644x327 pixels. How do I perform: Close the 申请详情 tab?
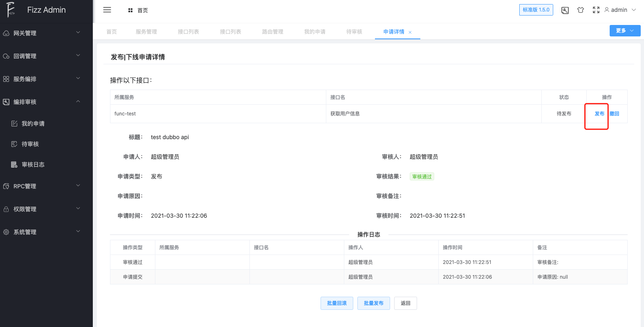tap(410, 32)
